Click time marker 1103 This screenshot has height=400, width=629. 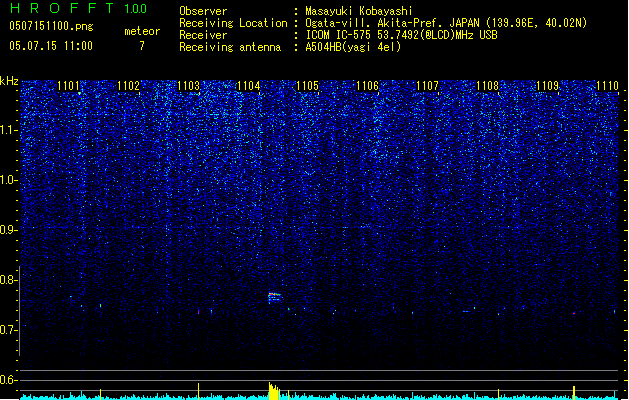(x=189, y=86)
